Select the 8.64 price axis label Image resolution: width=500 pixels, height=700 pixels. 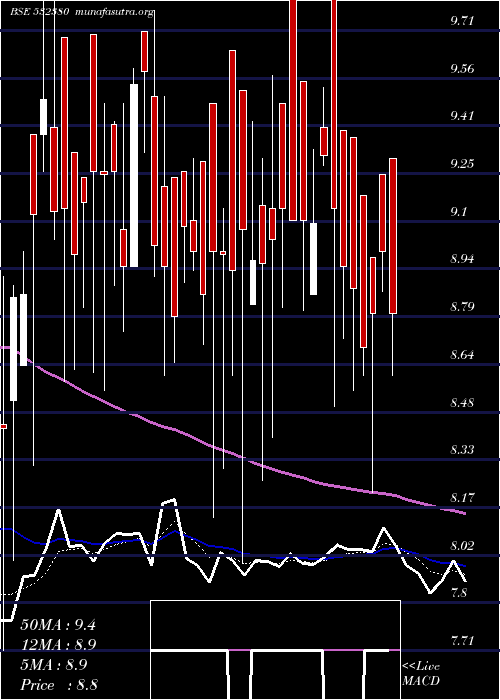(x=462, y=355)
